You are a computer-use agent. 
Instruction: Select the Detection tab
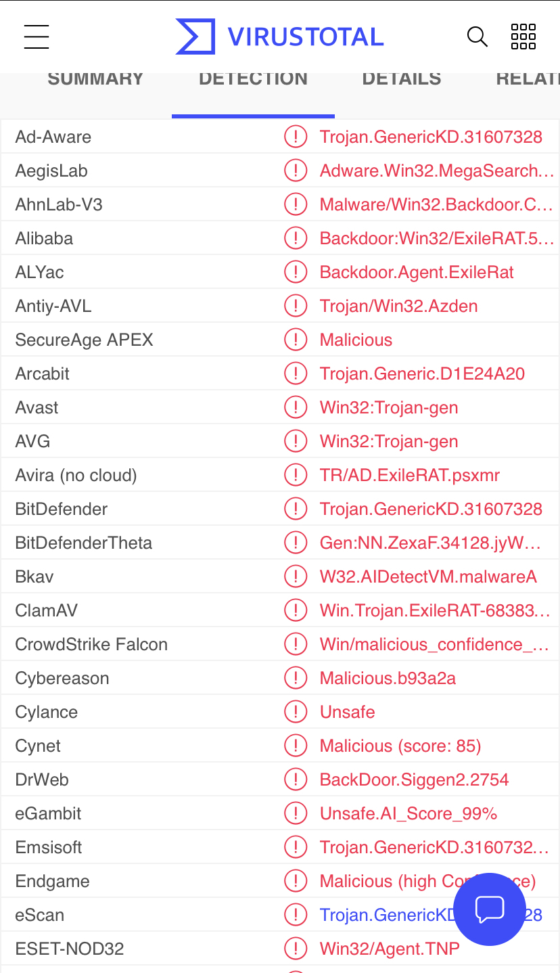[x=253, y=79]
